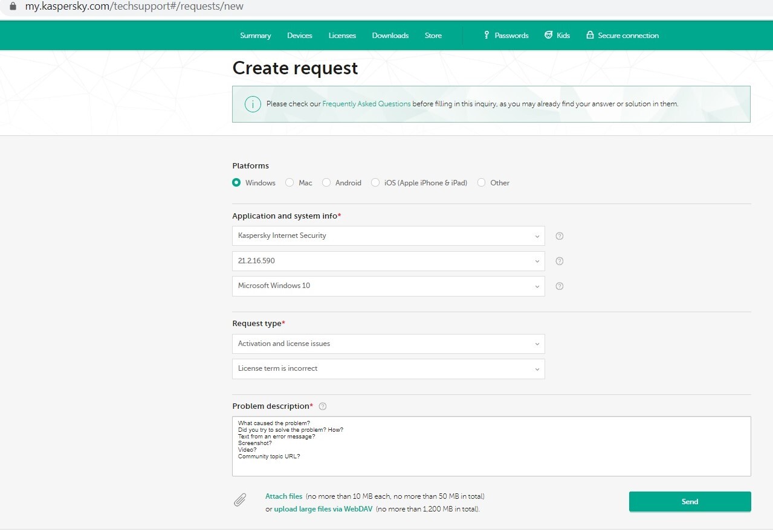Open the Downloads tab
The width and height of the screenshot is (773, 532).
click(390, 36)
